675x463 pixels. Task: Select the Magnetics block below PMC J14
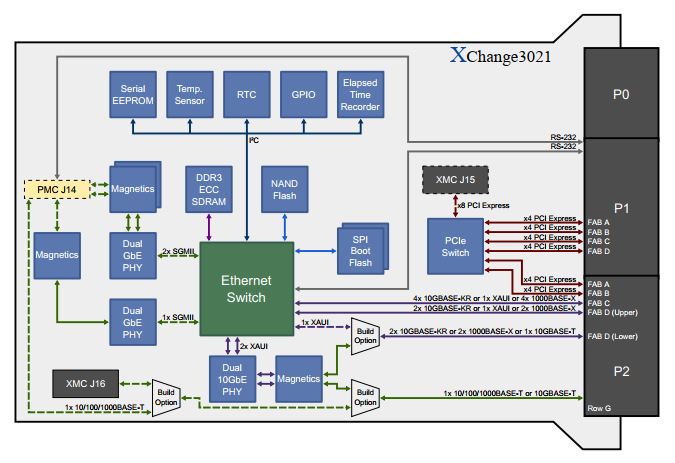pos(57,256)
